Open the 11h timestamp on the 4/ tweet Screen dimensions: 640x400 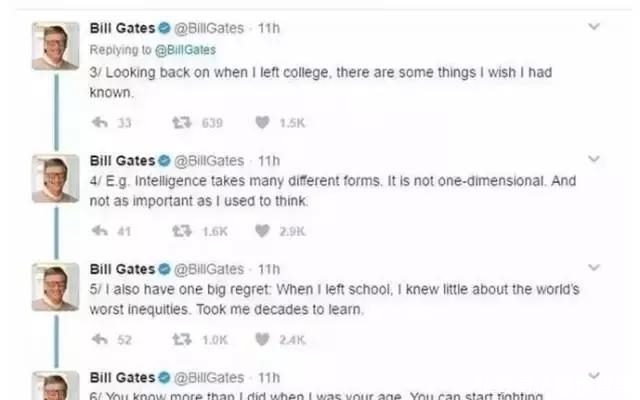269,159
